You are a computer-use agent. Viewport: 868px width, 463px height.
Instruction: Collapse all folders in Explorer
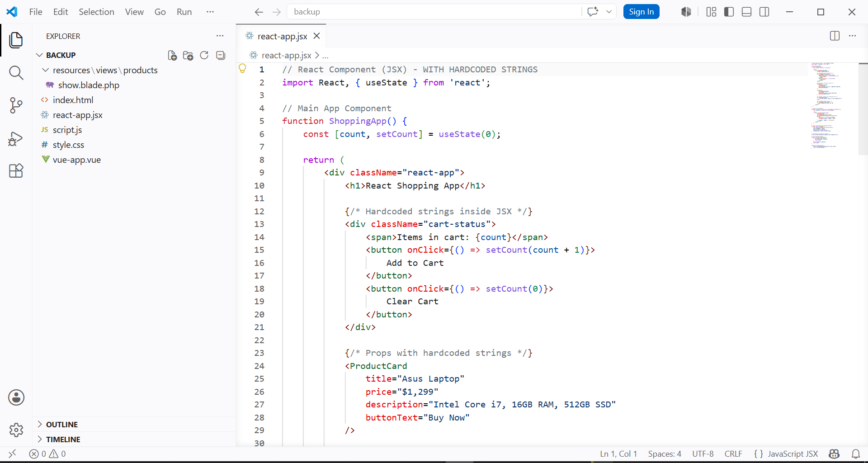point(221,55)
